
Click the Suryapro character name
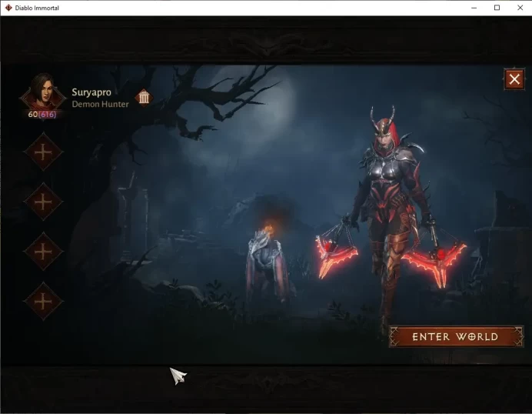91,92
